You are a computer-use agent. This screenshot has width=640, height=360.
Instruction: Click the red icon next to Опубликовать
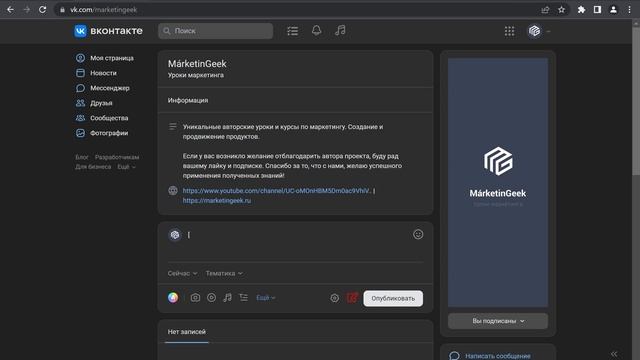[352, 298]
